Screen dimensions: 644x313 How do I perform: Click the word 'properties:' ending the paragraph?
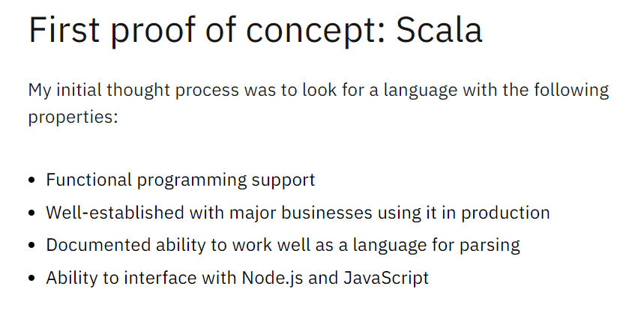pyautogui.click(x=73, y=118)
